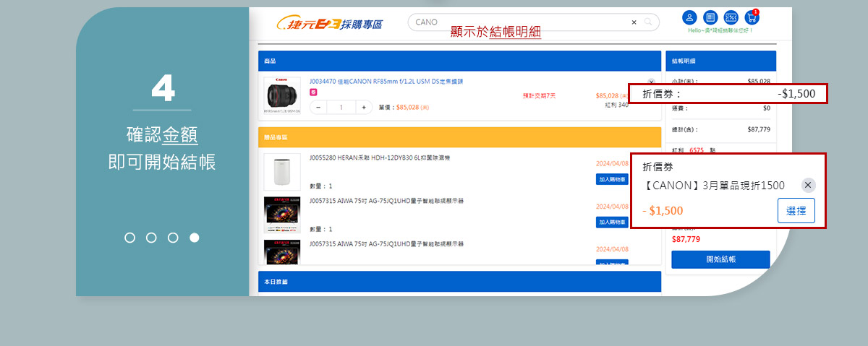The image size is (868, 346).
Task: Add HERAN dehumidifier to cart
Action: pyautogui.click(x=612, y=179)
